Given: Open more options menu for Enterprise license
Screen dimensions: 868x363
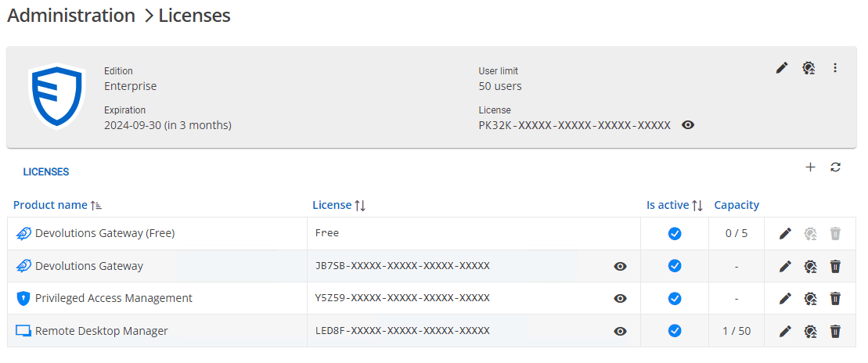Looking at the screenshot, I should click(x=835, y=68).
